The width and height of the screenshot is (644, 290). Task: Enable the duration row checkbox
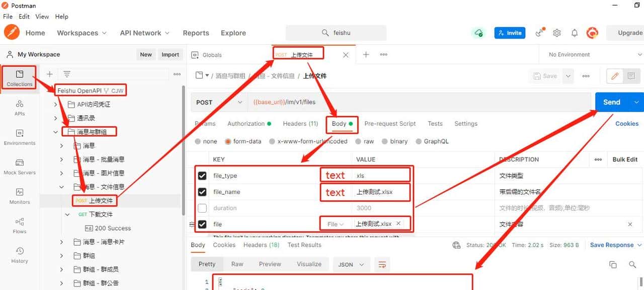tap(202, 208)
